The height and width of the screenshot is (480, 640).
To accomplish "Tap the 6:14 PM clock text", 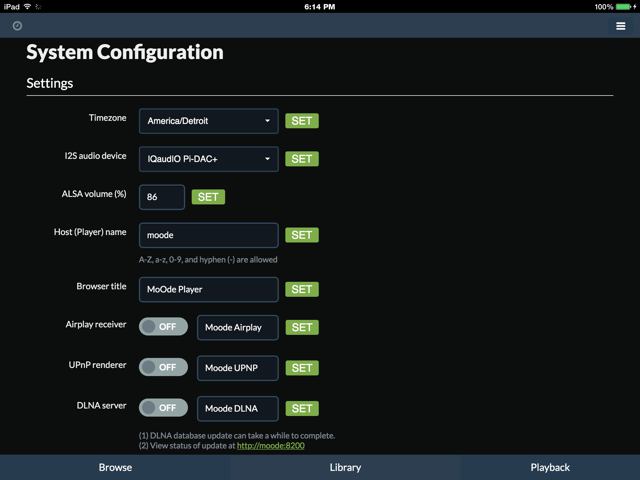I will pyautogui.click(x=320, y=7).
